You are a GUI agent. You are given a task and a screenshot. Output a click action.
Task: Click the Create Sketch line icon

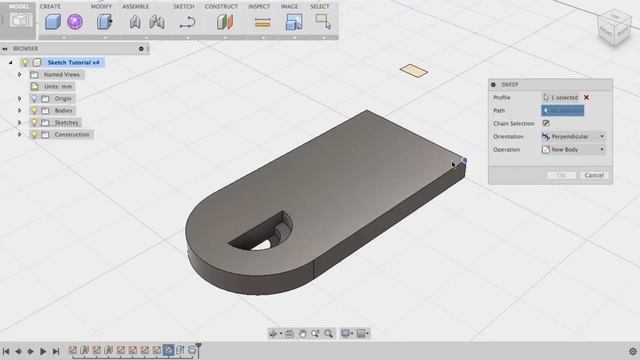pos(187,22)
